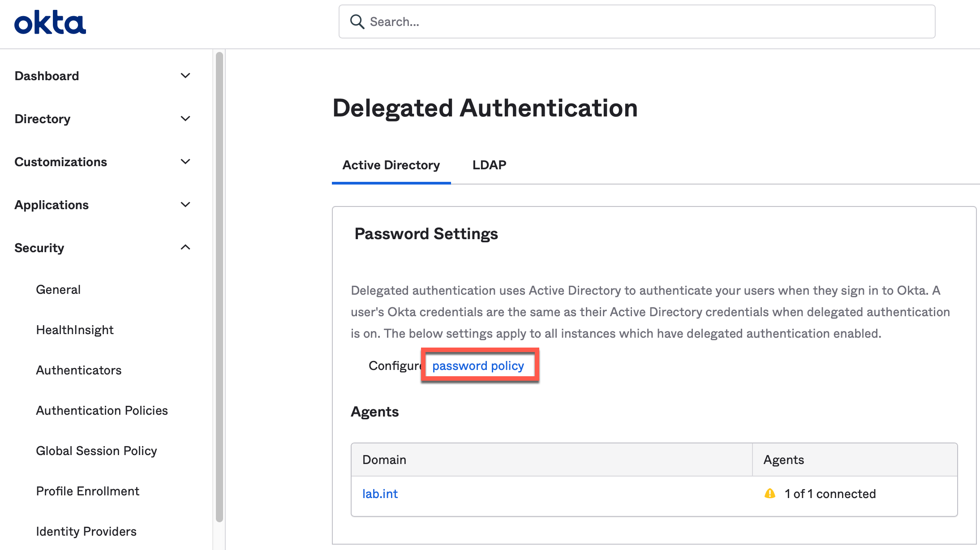Expand the Customizations section chevron
The image size is (980, 550).
click(x=185, y=162)
